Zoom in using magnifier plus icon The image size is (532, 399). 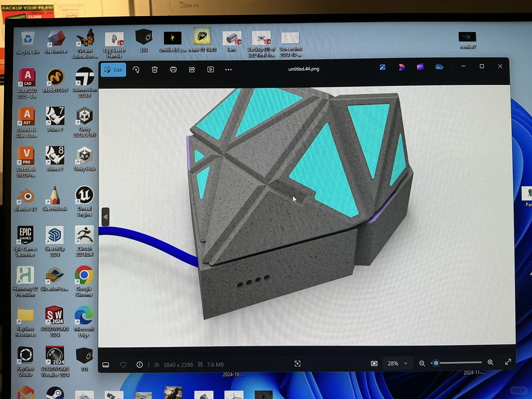tap(491, 362)
